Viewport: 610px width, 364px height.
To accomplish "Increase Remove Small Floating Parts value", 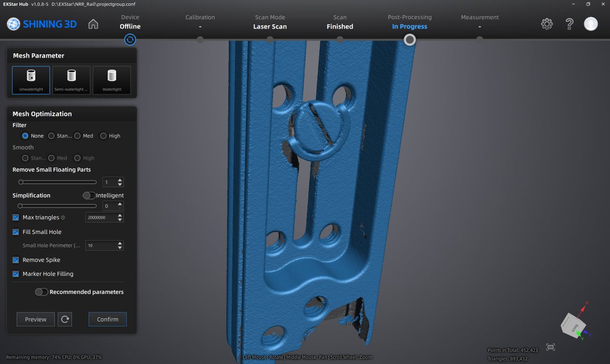I will [x=120, y=180].
